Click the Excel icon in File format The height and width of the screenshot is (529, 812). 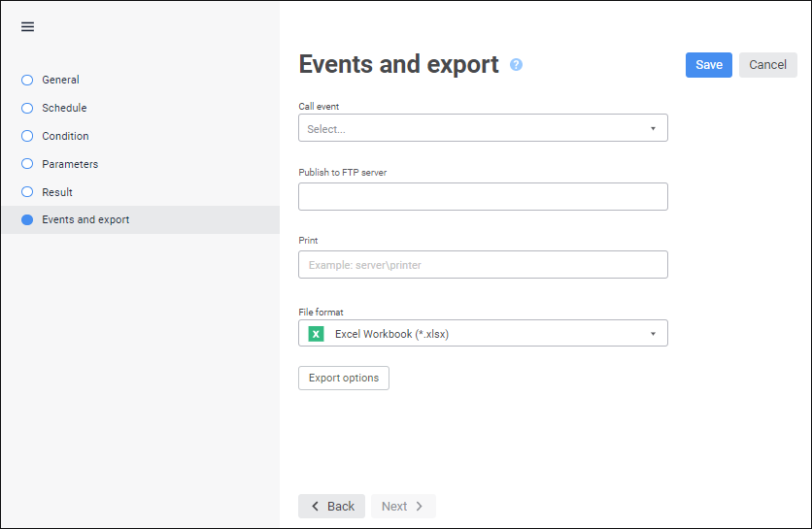tap(316, 334)
